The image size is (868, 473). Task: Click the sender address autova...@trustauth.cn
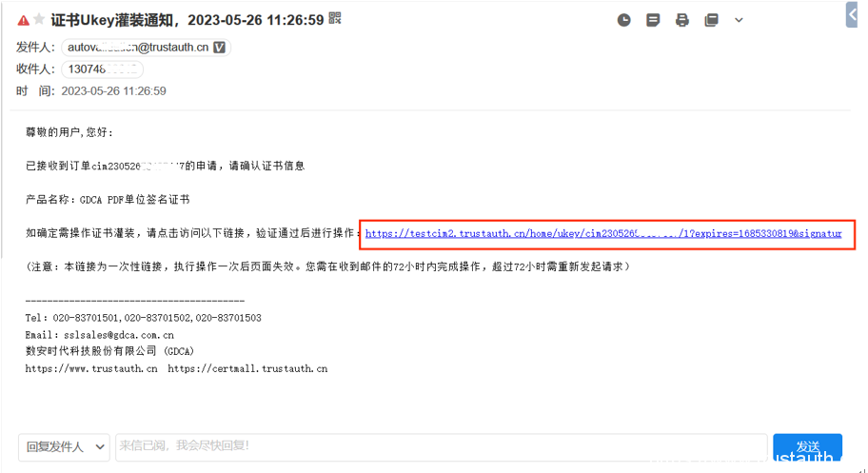(138, 48)
